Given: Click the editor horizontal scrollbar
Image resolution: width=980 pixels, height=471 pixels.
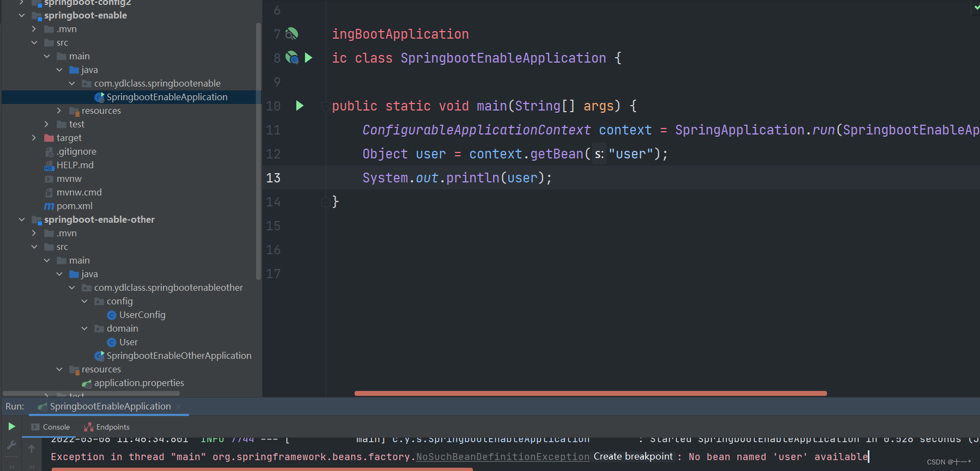Looking at the screenshot, I should (591, 393).
